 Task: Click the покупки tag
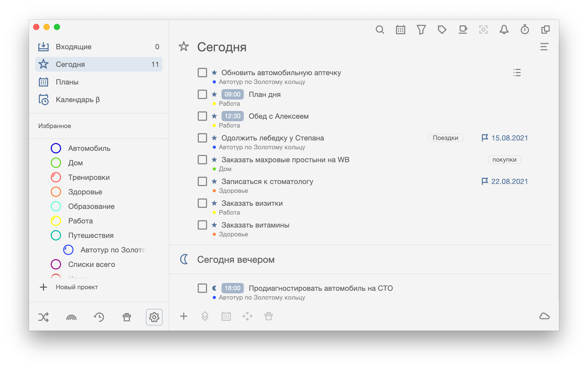tap(504, 160)
